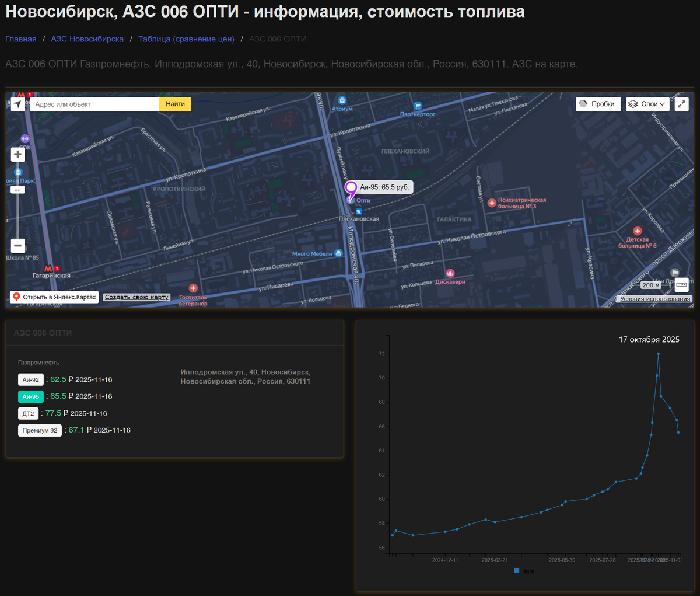Go to Главная breadcrumb
The image size is (700, 596).
21,39
